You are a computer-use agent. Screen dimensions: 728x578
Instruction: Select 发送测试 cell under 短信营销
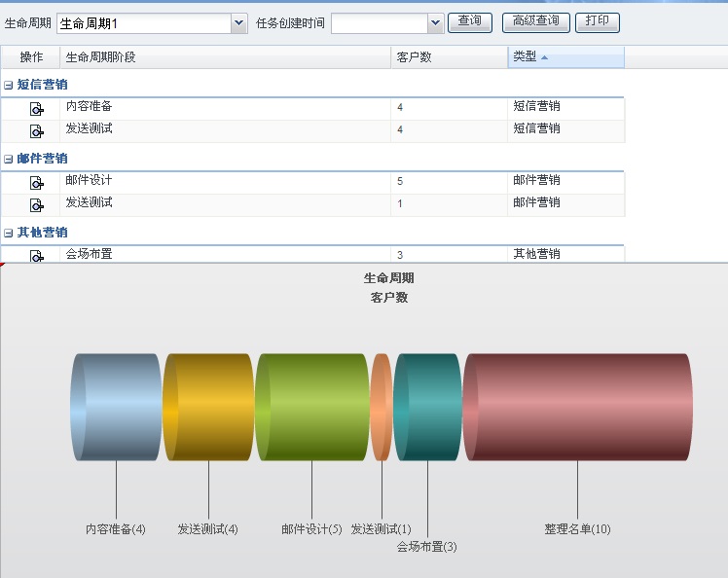click(225, 131)
